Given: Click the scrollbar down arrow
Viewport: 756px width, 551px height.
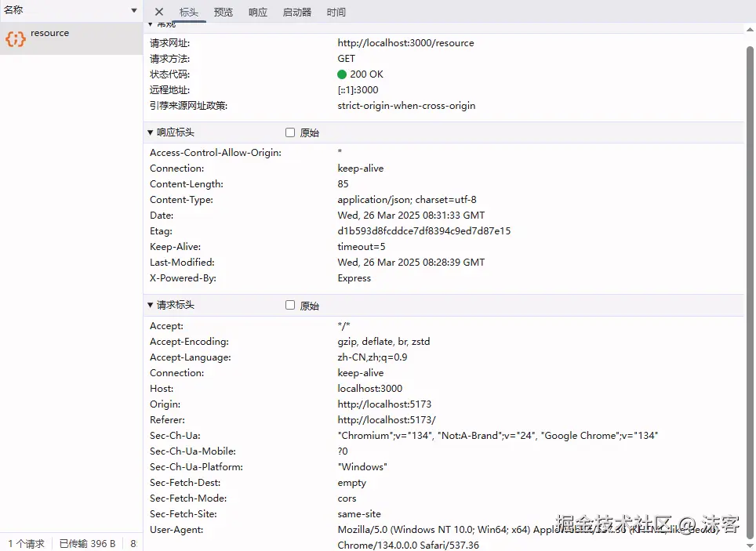Looking at the screenshot, I should 750,546.
